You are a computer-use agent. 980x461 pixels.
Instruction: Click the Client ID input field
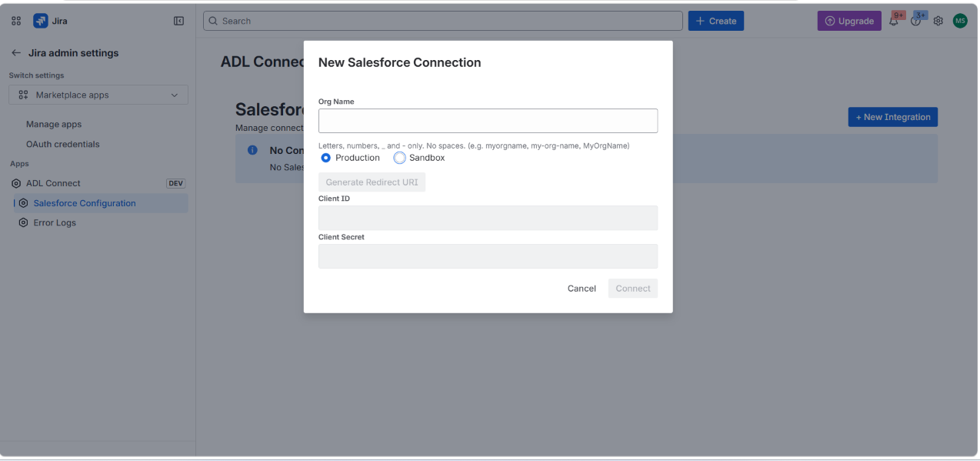[x=488, y=218]
